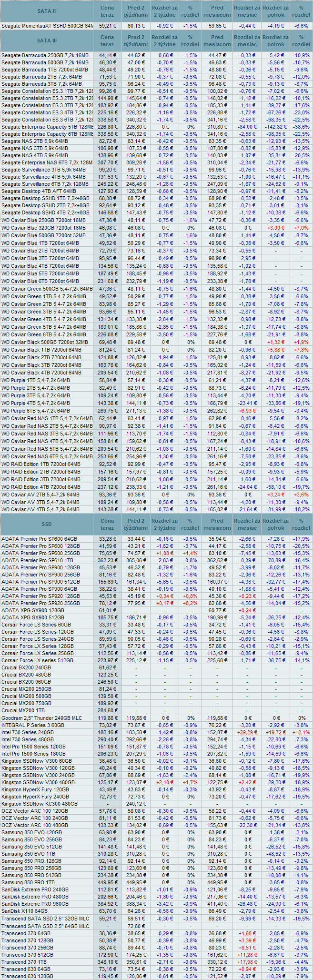Click the red +6,93 € cell in WD Purple 6TB row
This screenshot has width=313, height=980.
[248, 411]
